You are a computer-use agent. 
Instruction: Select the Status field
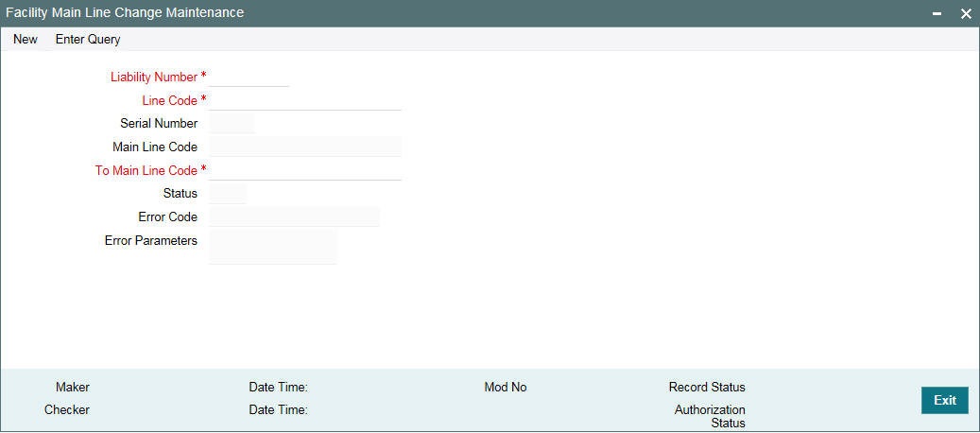(x=228, y=194)
